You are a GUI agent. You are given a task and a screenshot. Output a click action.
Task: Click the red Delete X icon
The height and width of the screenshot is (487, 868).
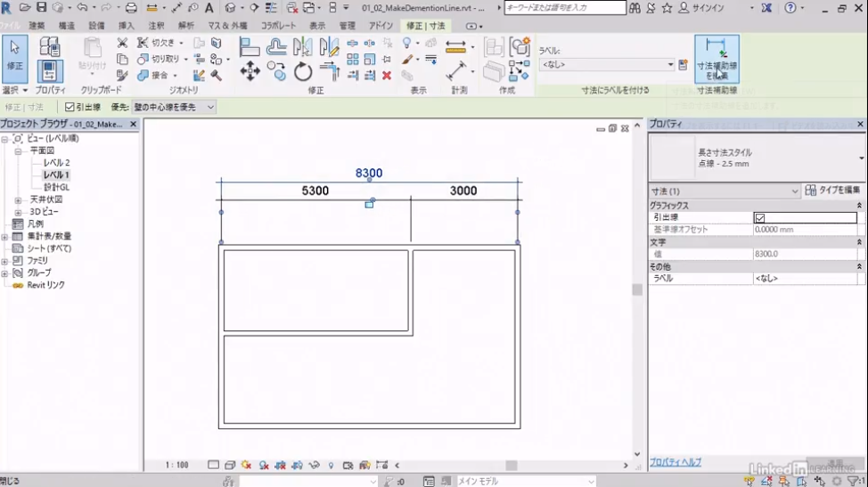(x=387, y=76)
